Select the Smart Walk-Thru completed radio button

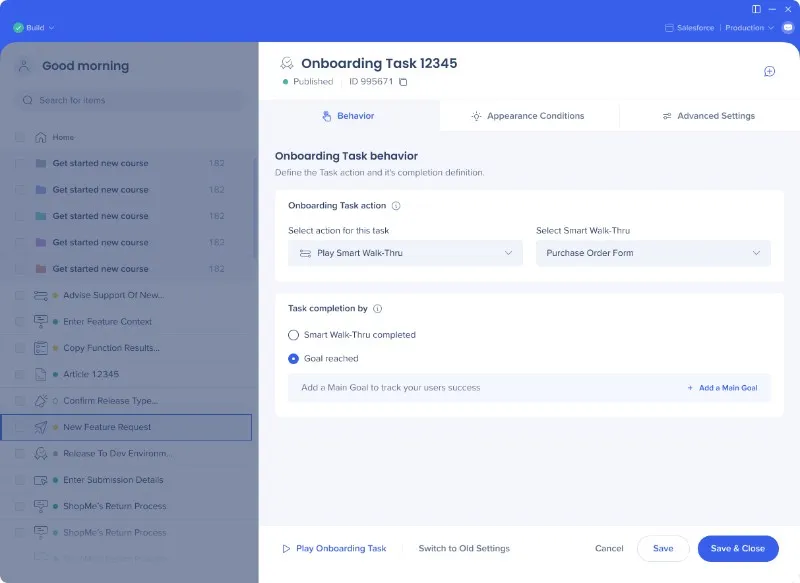(x=294, y=337)
